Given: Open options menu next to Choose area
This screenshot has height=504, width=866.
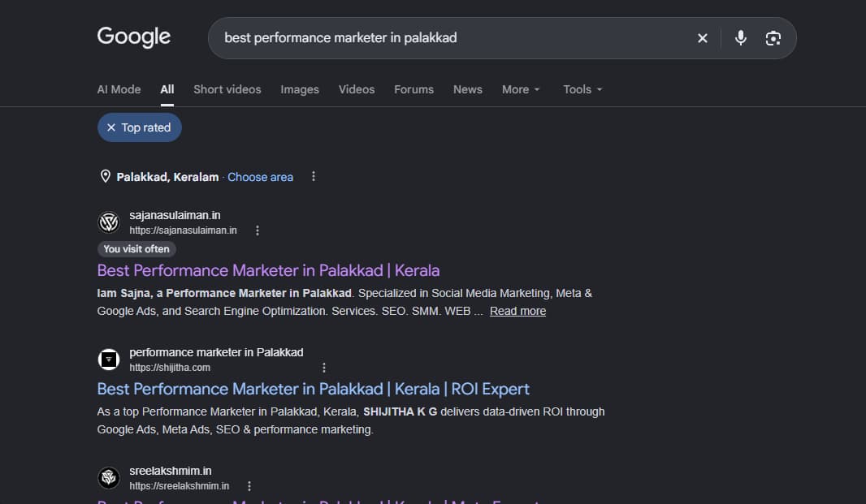Looking at the screenshot, I should (x=313, y=176).
